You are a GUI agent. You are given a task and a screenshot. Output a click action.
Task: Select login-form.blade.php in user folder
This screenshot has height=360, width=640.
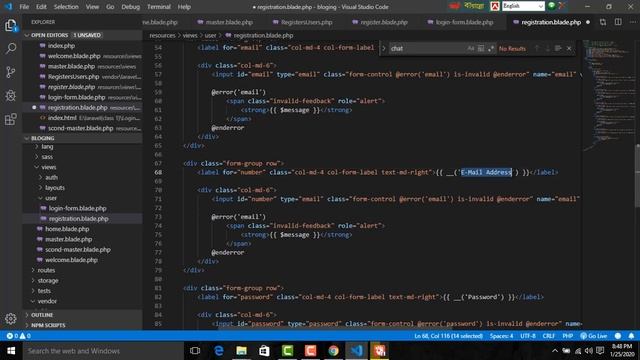click(x=78, y=208)
